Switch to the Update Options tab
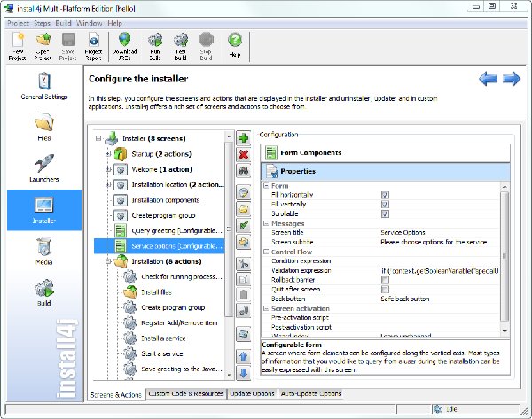 click(x=252, y=393)
